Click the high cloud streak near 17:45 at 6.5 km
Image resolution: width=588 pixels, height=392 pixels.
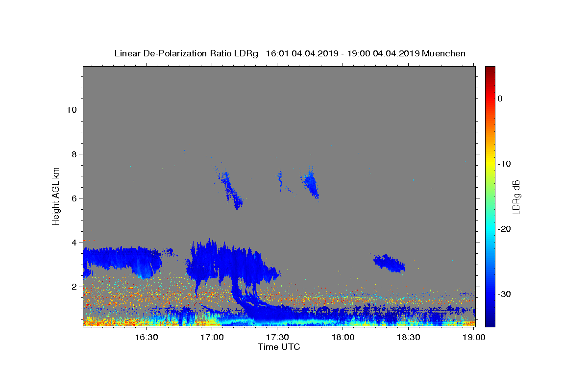tap(311, 184)
